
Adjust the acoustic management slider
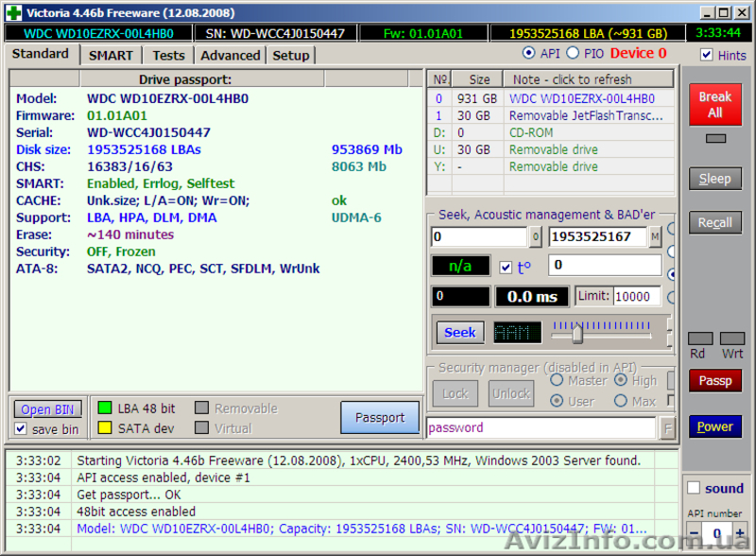coord(577,333)
